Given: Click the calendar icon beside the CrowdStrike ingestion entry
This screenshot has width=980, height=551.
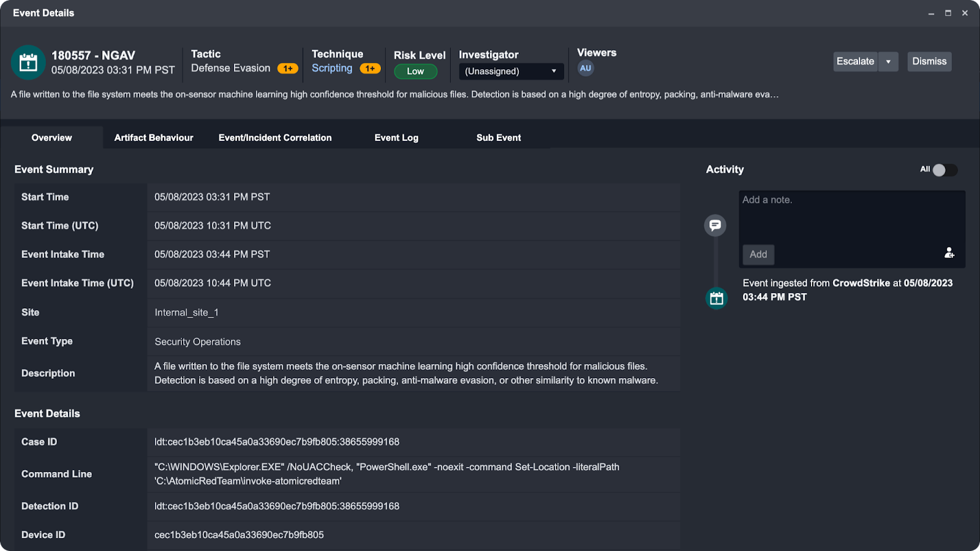Looking at the screenshot, I should click(716, 298).
